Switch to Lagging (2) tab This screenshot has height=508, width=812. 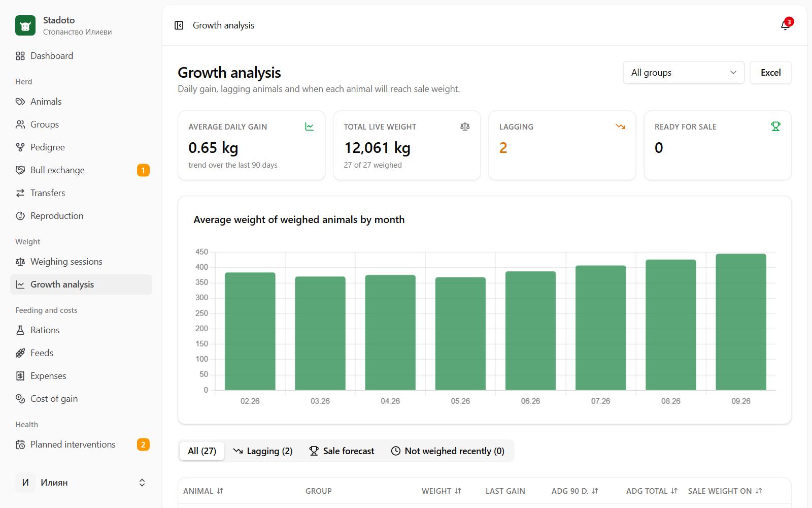263,451
